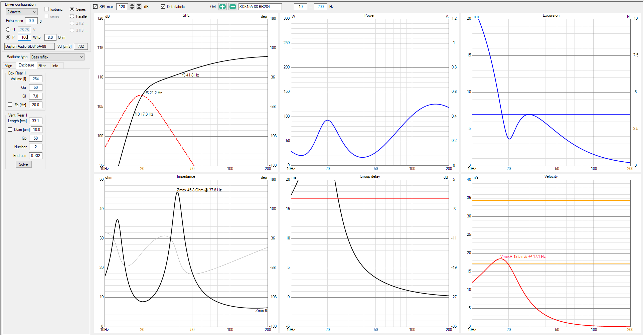
Task: Click the Solve button
Action: point(23,164)
